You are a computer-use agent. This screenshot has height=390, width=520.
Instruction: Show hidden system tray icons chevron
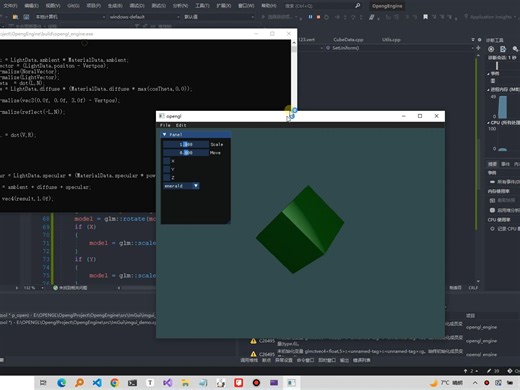(475, 383)
